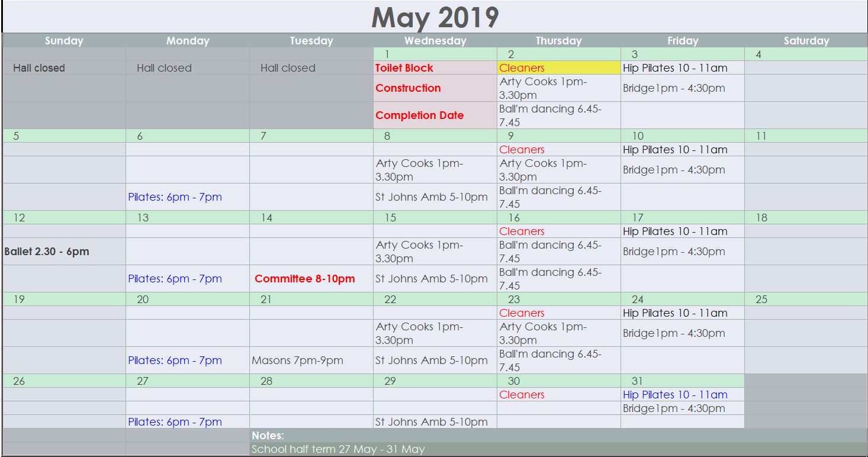
Task: Click the May 2019 calendar title
Action: click(435, 18)
